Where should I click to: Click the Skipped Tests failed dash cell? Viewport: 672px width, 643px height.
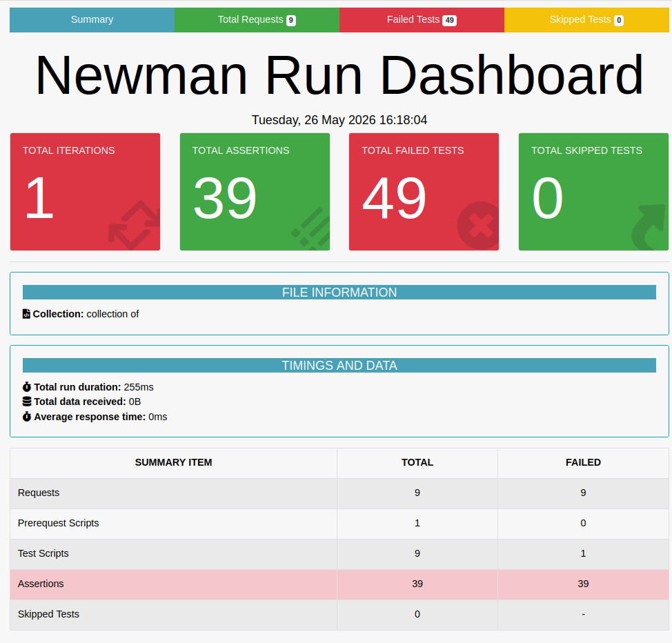tap(583, 614)
